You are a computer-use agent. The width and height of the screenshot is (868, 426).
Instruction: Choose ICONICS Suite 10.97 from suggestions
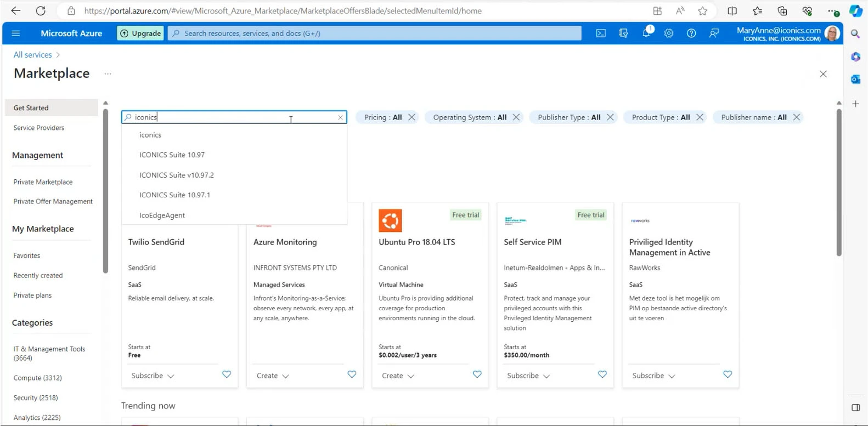tap(172, 155)
